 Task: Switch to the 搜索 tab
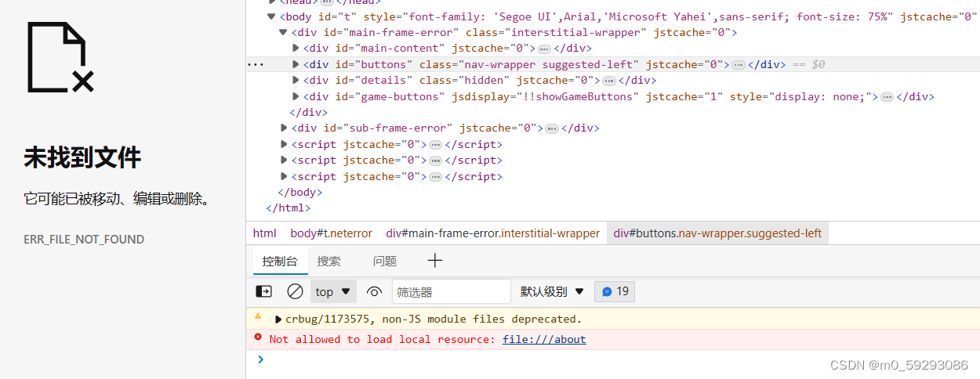point(329,261)
